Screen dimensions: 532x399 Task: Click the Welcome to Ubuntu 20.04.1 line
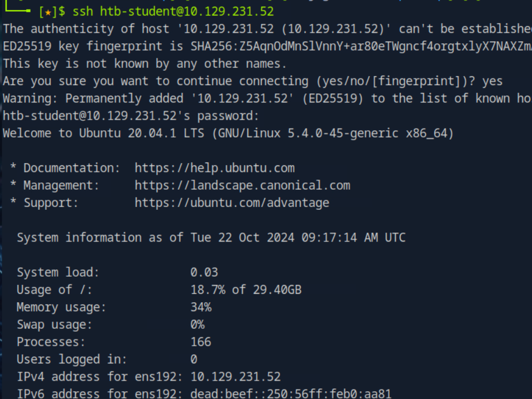[228, 133]
